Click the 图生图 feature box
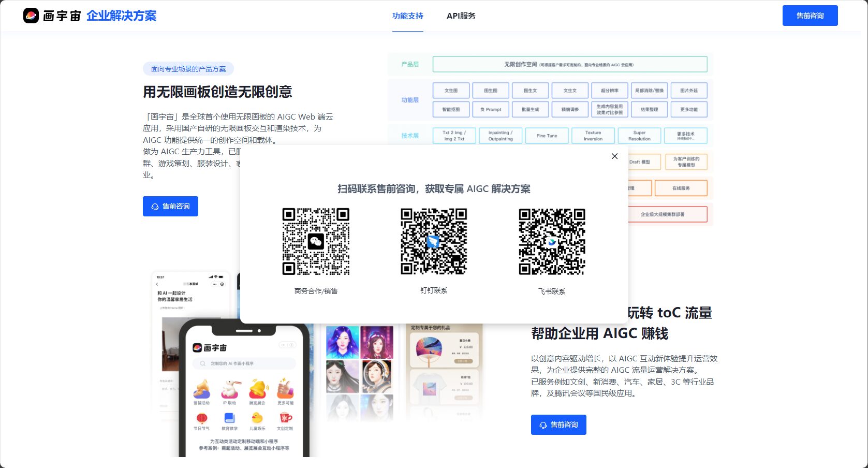Viewport: 868px width, 468px height. pyautogui.click(x=491, y=91)
